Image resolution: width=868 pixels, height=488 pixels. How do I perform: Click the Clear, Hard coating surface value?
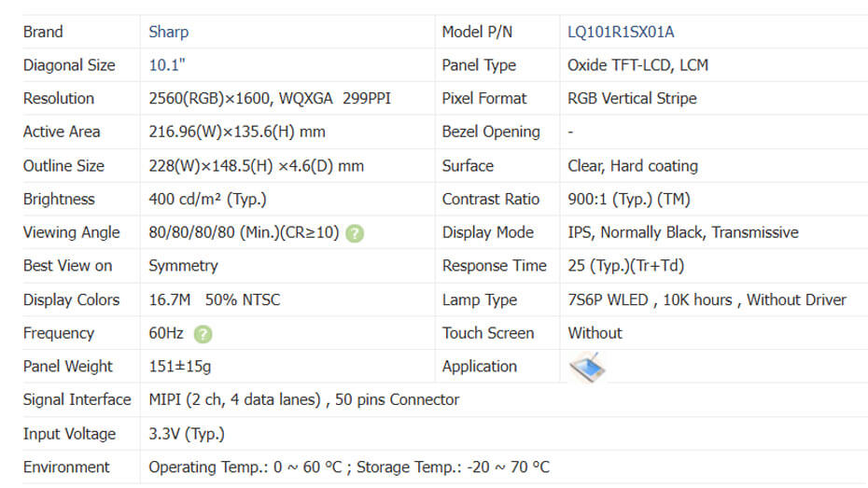(632, 166)
